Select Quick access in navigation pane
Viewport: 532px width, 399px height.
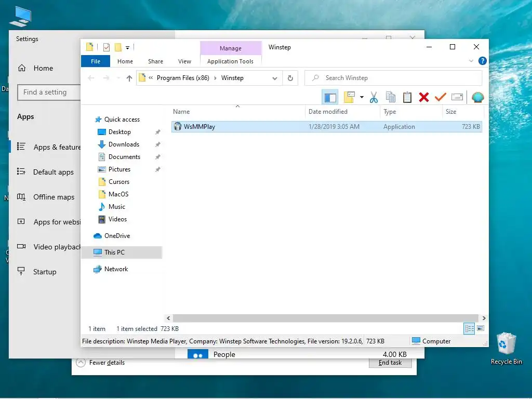(x=122, y=119)
